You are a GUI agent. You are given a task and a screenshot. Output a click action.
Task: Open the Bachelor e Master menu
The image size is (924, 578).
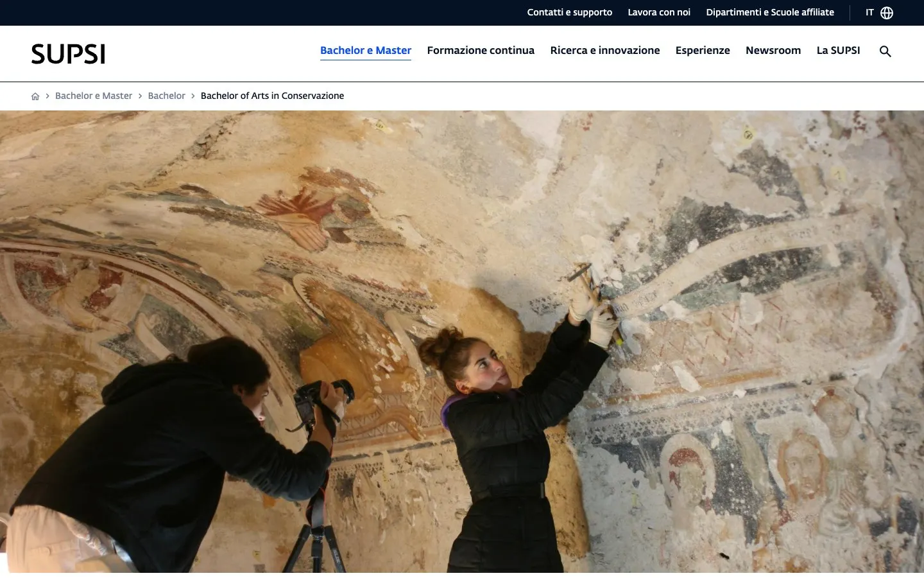(x=366, y=50)
